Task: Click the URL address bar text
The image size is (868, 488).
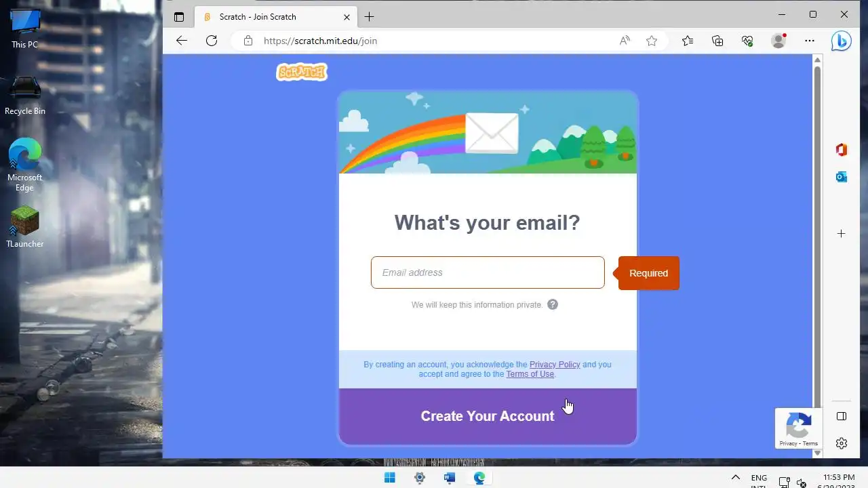Action: (320, 41)
